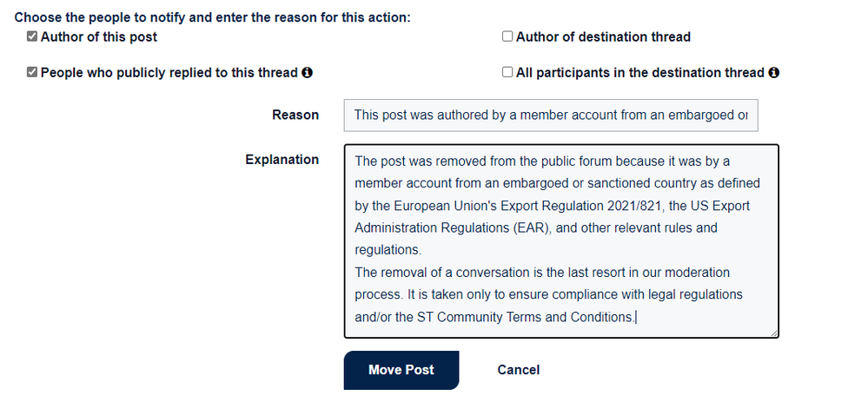Place cursor after 'Terms and Conditions.' in explanation
The height and width of the screenshot is (402, 868).
tap(636, 318)
